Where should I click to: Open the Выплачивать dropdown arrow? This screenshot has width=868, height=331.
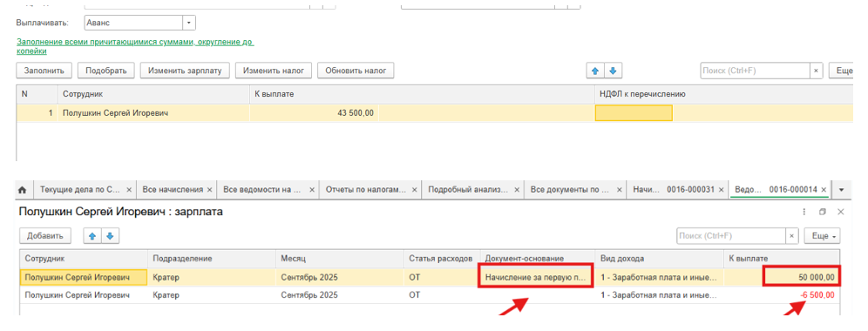189,24
